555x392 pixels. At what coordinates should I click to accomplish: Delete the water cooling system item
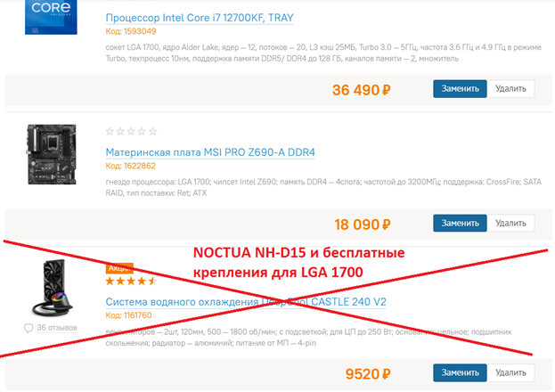click(x=511, y=372)
